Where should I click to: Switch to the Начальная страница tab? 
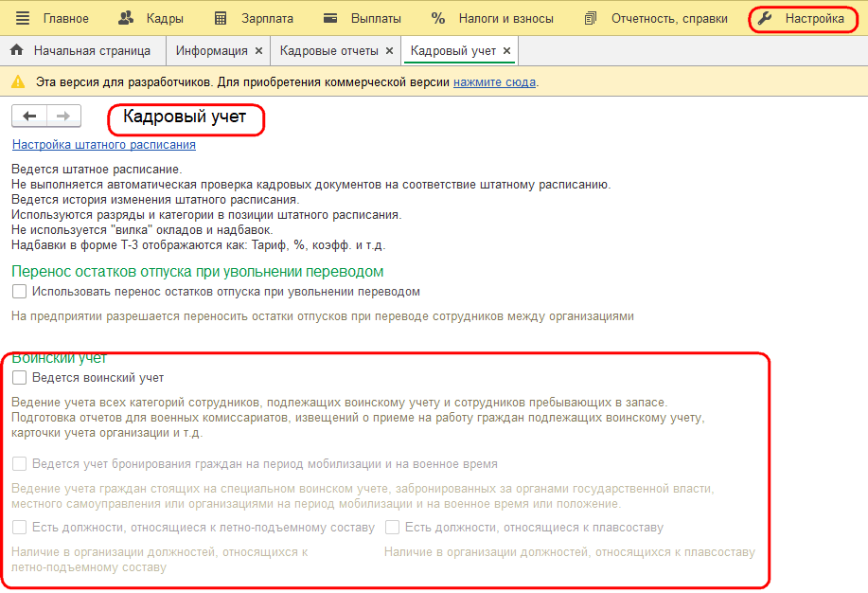(92, 51)
